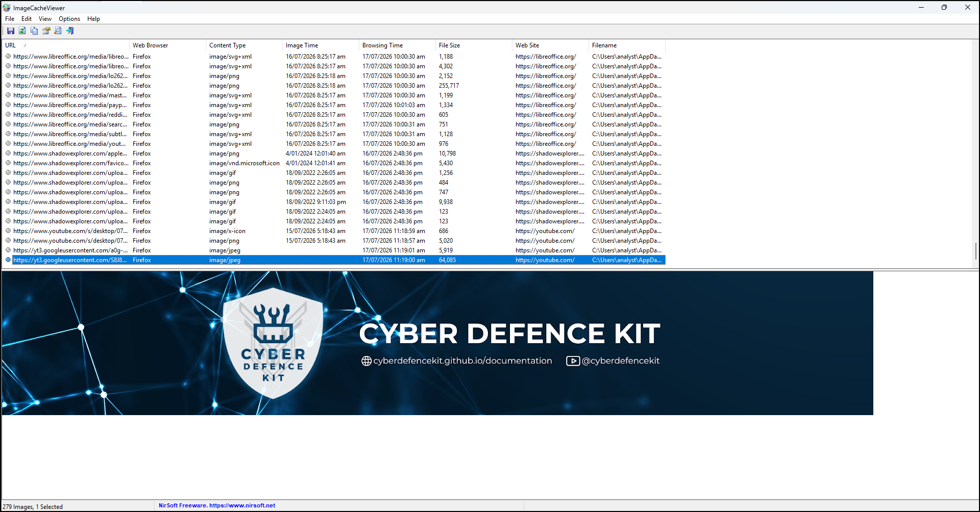The height and width of the screenshot is (512, 980).
Task: Select the libreoffice media/payp... URL row
Action: (x=334, y=105)
